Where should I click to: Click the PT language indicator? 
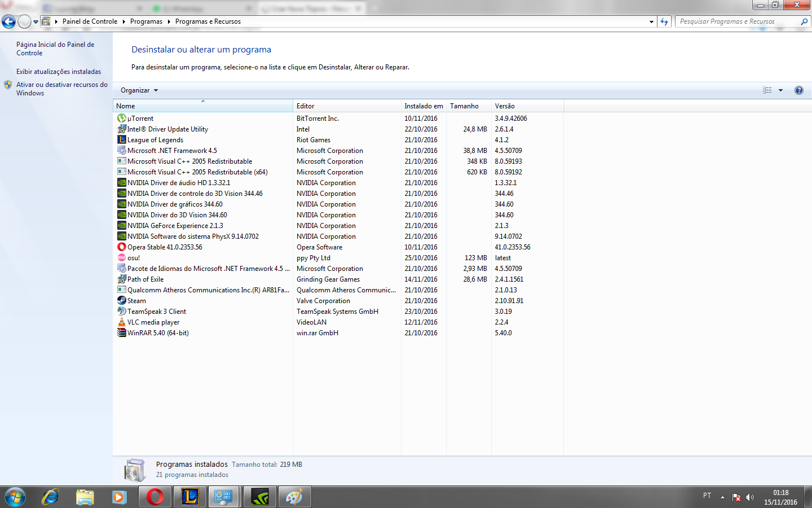tap(707, 496)
